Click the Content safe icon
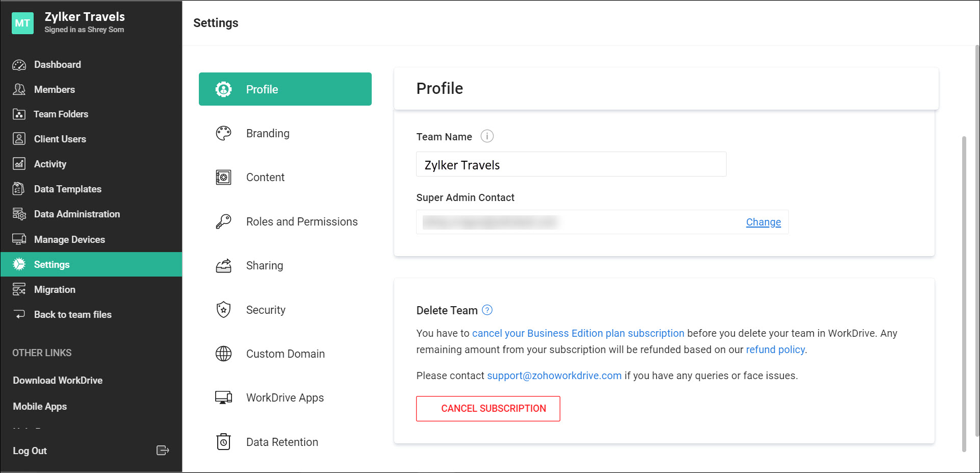This screenshot has height=473, width=980. click(223, 177)
